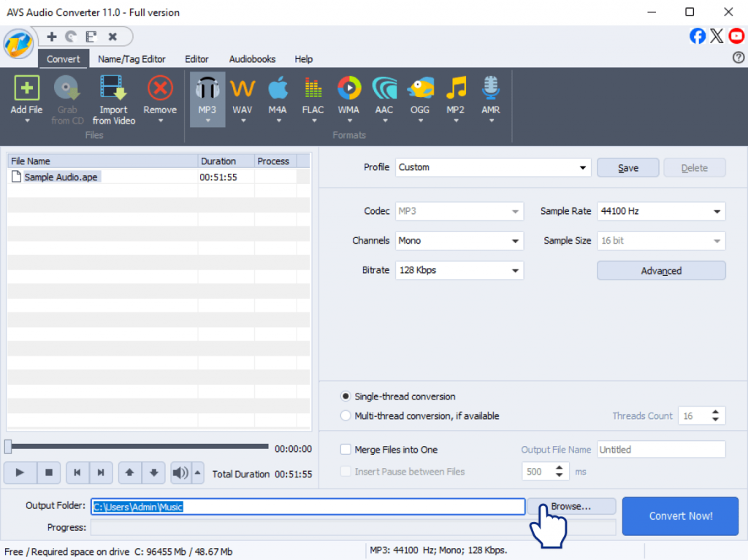Select the MP2 format icon
Screen dimensions: 748x560
456,89
